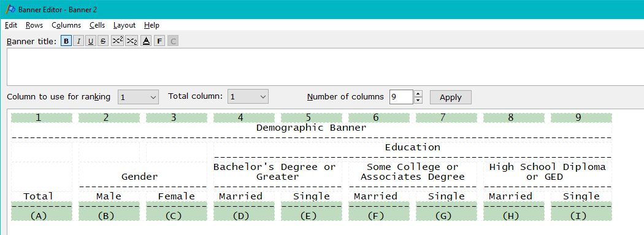644x235 pixels.
Task: Toggle strikethrough formatting button
Action: 104,41
